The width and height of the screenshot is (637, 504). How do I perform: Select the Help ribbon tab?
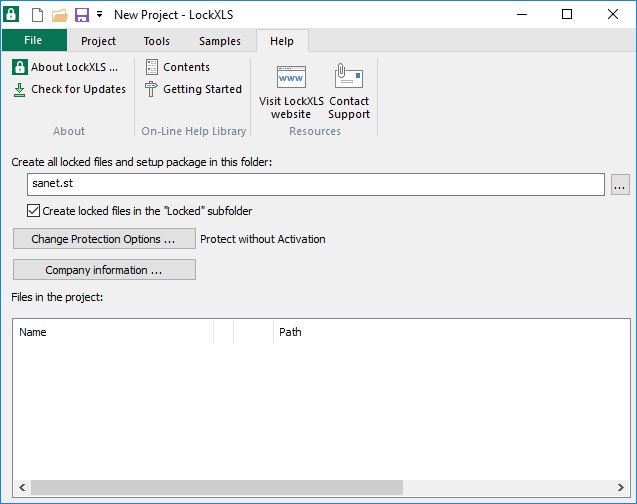pyautogui.click(x=282, y=41)
